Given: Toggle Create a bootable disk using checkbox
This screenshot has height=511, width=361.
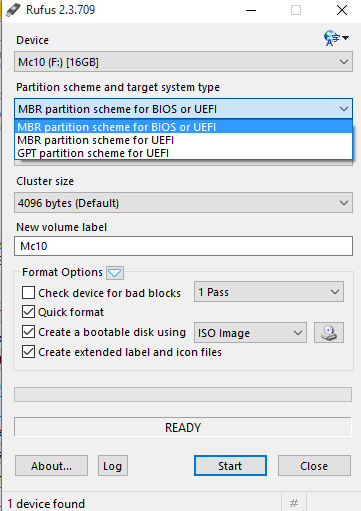Looking at the screenshot, I should [28, 332].
